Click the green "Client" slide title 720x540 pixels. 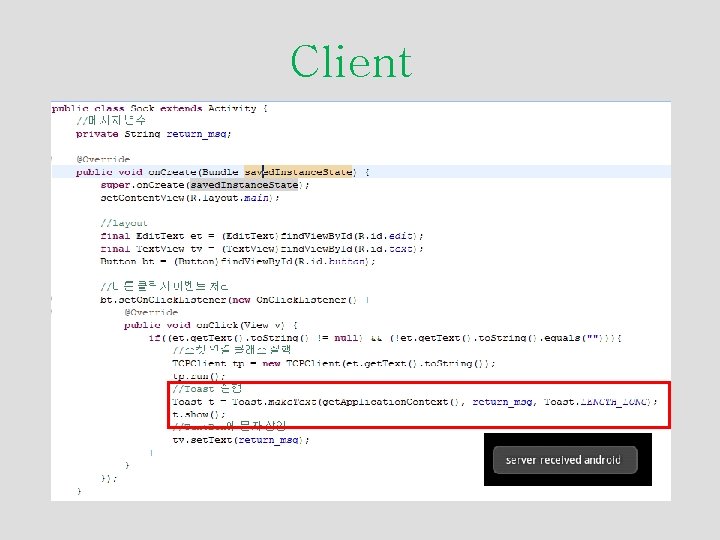(x=351, y=62)
